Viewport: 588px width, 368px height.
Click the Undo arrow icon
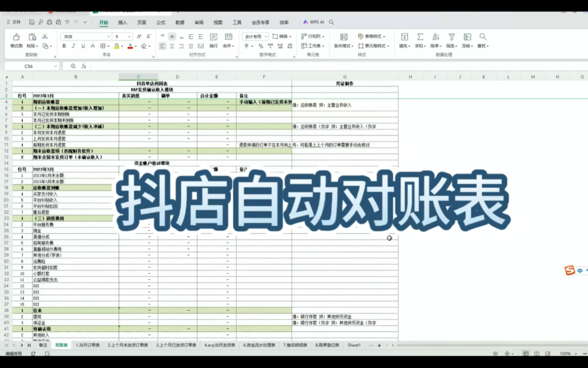coord(67,22)
